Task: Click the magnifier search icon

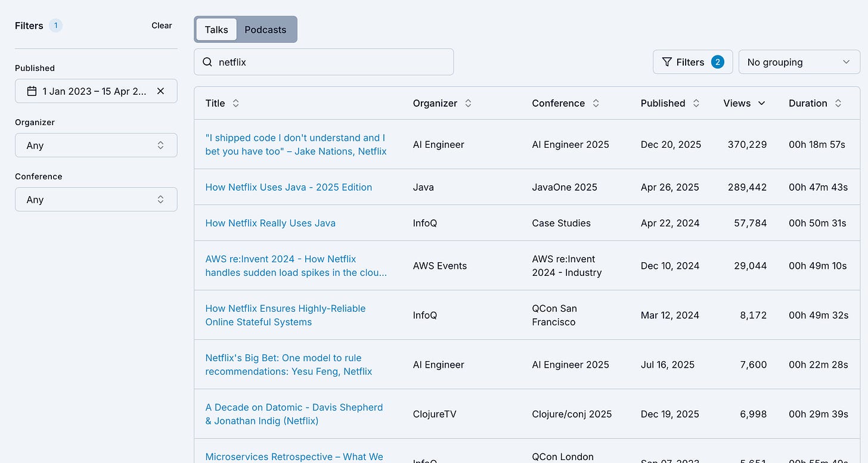Action: pos(207,62)
